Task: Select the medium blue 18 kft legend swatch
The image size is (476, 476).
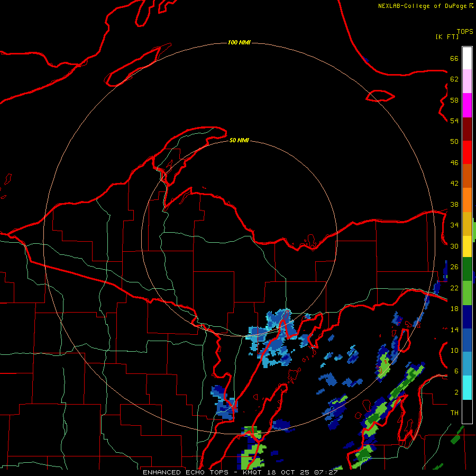Action: [467, 340]
